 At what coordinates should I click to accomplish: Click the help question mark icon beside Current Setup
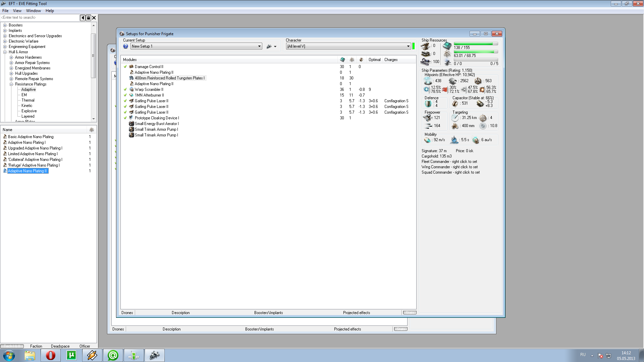point(125,46)
